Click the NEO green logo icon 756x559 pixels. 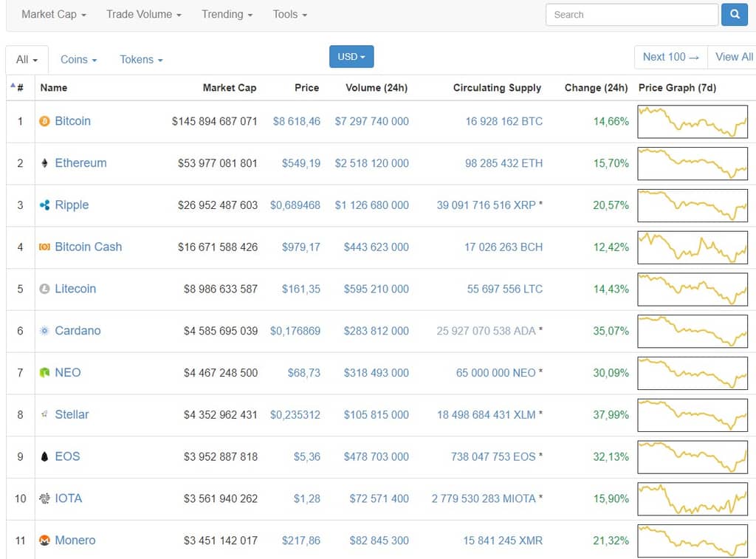click(x=44, y=373)
